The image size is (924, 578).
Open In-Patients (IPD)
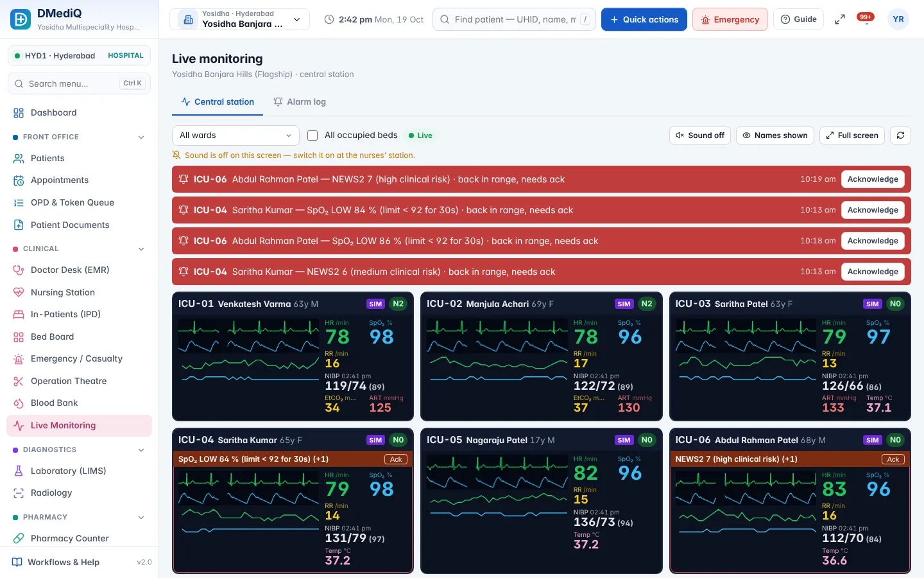click(79, 315)
